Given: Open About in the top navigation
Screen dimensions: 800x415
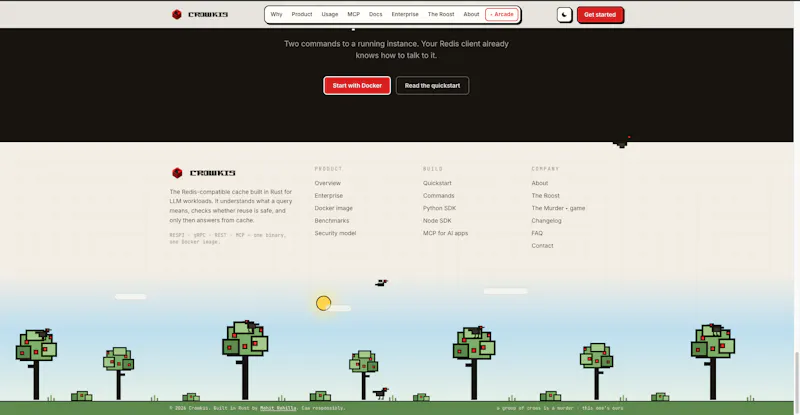Looking at the screenshot, I should pyautogui.click(x=471, y=14).
